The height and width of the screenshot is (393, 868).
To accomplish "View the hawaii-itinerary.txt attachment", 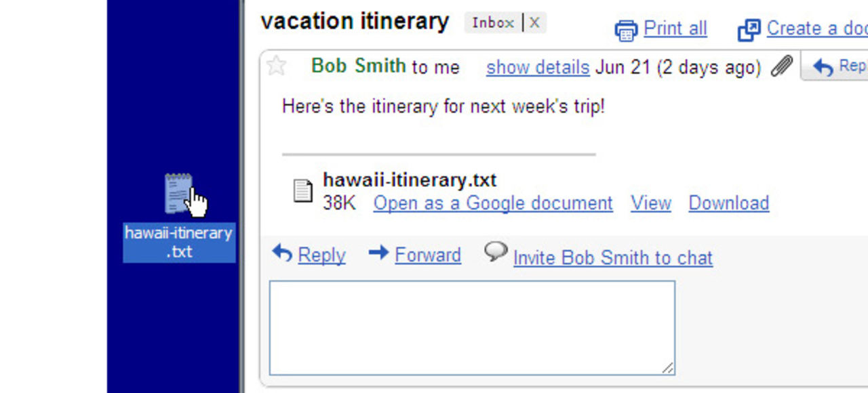I will (x=650, y=203).
